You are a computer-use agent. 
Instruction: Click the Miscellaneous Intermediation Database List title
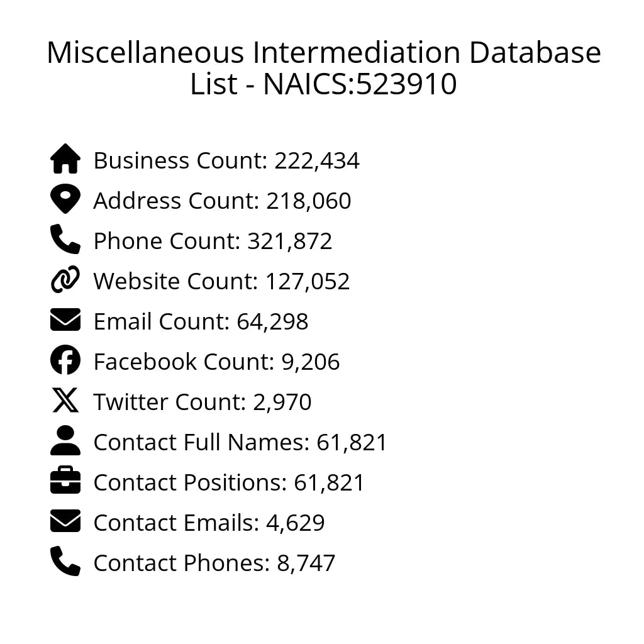point(323,69)
